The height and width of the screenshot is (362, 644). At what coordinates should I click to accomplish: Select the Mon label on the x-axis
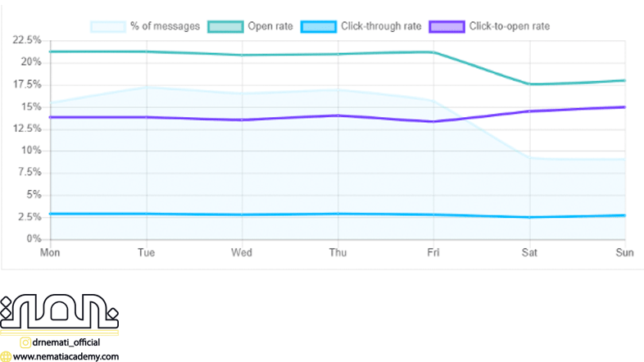click(x=50, y=252)
